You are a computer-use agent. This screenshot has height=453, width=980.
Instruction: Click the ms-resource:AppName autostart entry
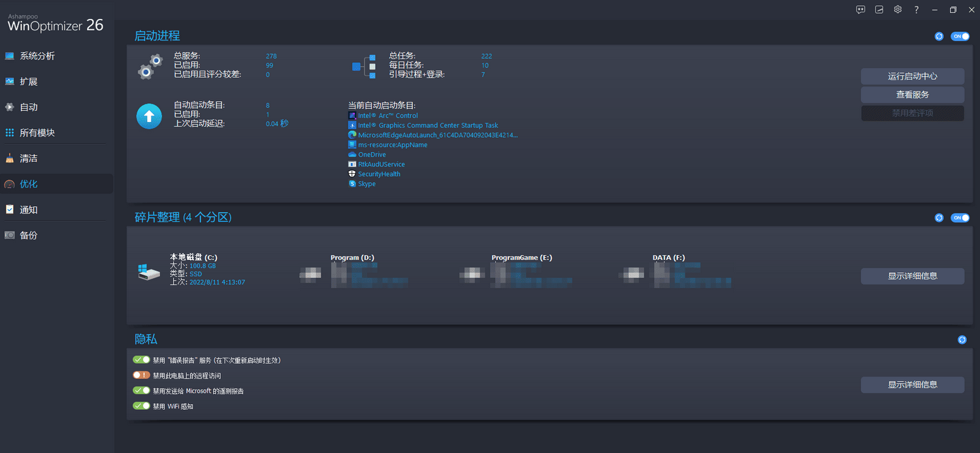tap(393, 145)
